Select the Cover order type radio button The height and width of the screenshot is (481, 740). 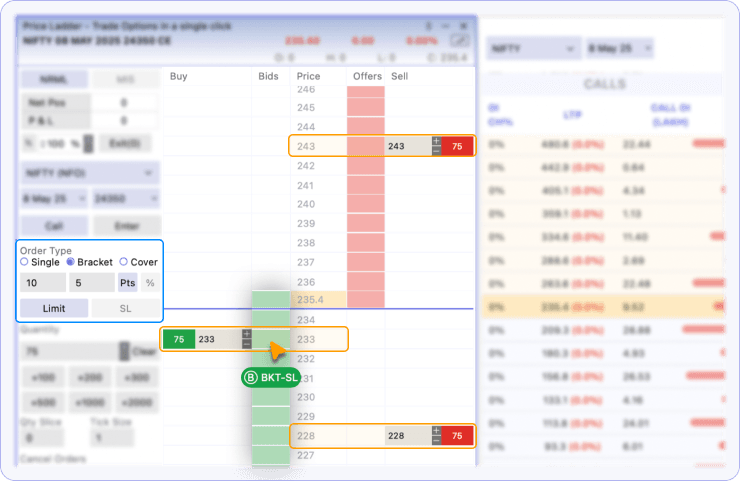pos(124,262)
